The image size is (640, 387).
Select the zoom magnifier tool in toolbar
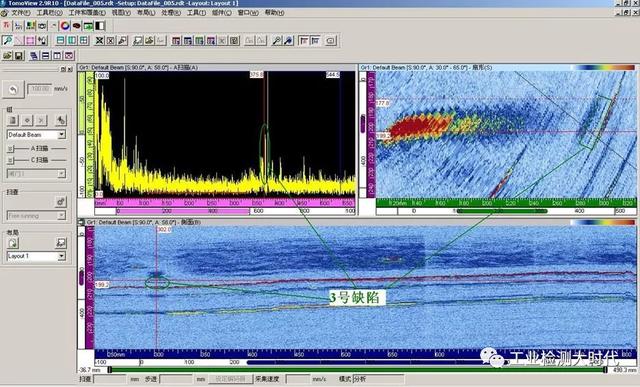7,40
